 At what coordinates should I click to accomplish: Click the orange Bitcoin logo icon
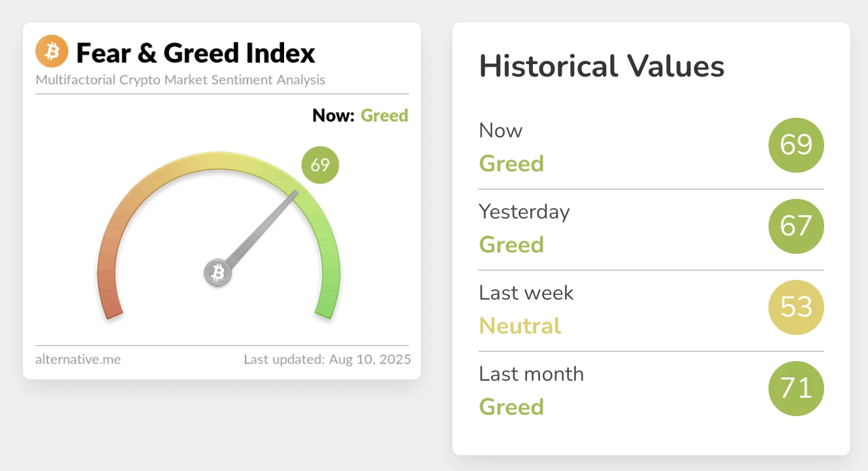click(52, 52)
